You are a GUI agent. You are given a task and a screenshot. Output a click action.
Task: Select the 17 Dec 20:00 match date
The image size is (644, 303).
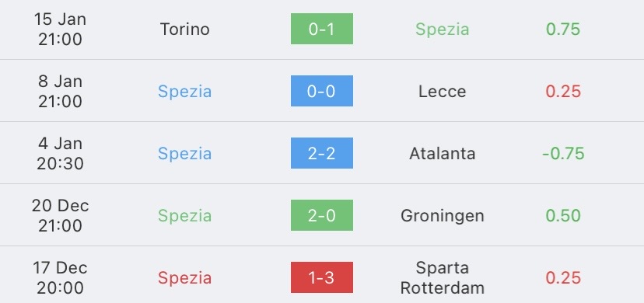pyautogui.click(x=60, y=277)
